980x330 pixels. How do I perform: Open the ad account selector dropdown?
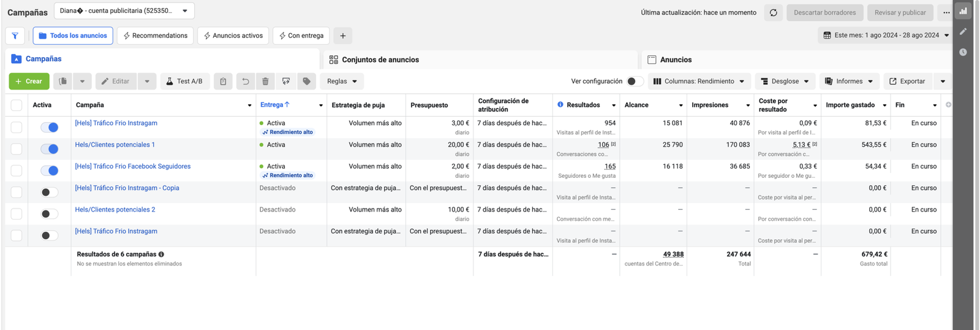124,10
